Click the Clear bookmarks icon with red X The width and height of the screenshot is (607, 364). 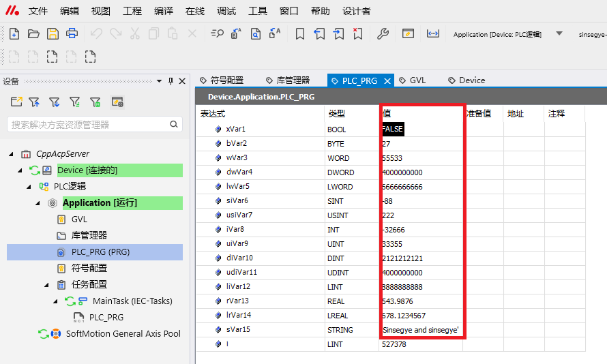(x=357, y=33)
